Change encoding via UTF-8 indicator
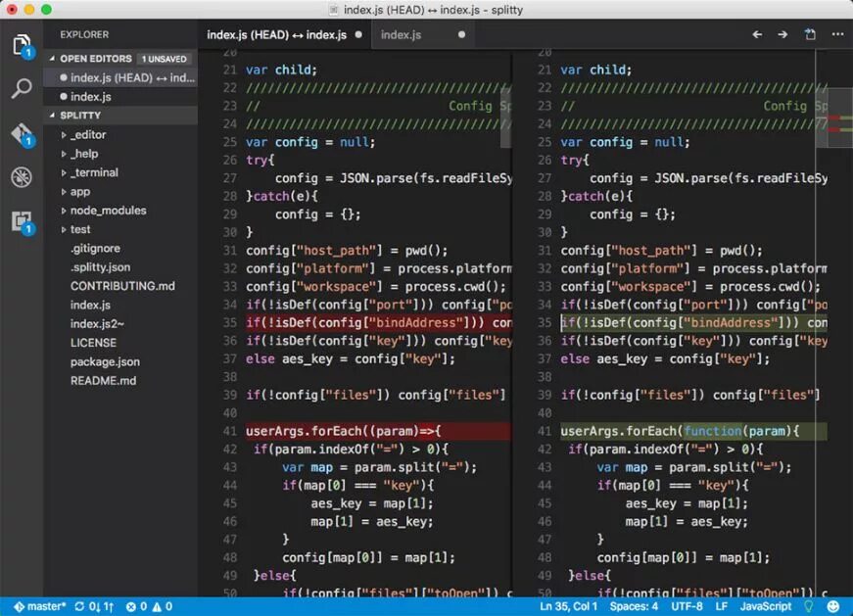The image size is (853, 616). coord(687,606)
